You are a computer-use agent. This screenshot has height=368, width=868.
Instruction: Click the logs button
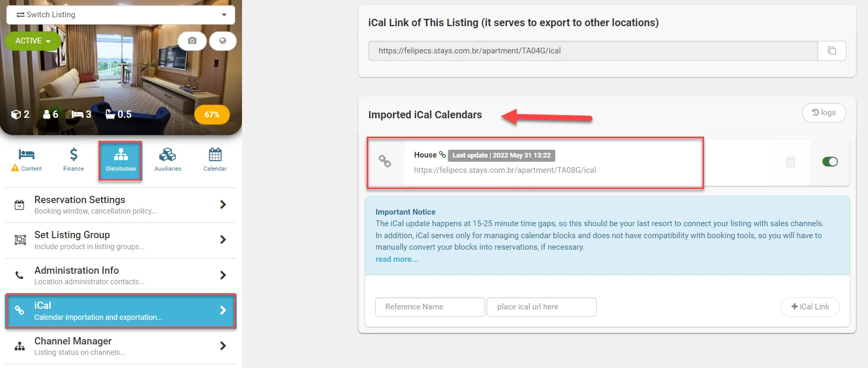coord(824,113)
